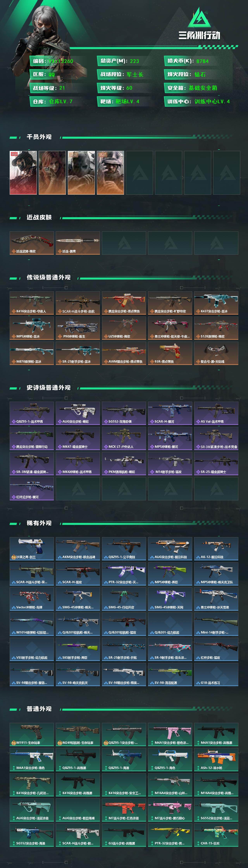Select the AUG突击步枪-蝮蛇 epic skin
This screenshot has height=868, width=248.
click(x=78, y=413)
